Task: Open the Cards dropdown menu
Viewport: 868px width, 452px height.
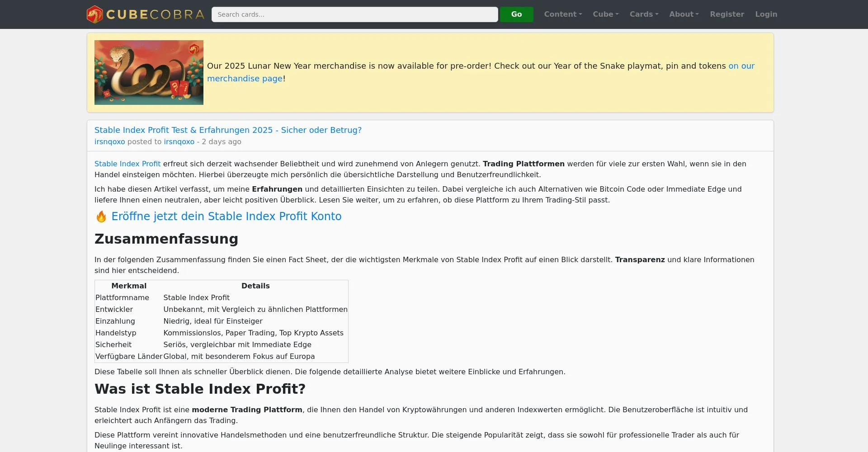Action: coord(644,14)
